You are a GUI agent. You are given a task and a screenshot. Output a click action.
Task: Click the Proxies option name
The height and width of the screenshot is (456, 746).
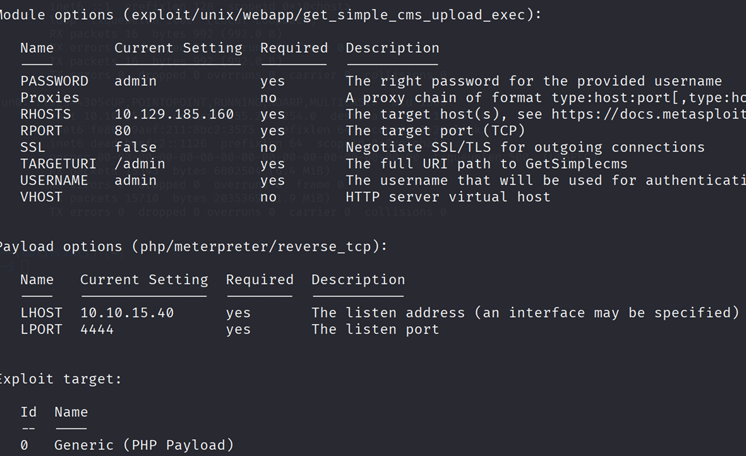pos(50,98)
